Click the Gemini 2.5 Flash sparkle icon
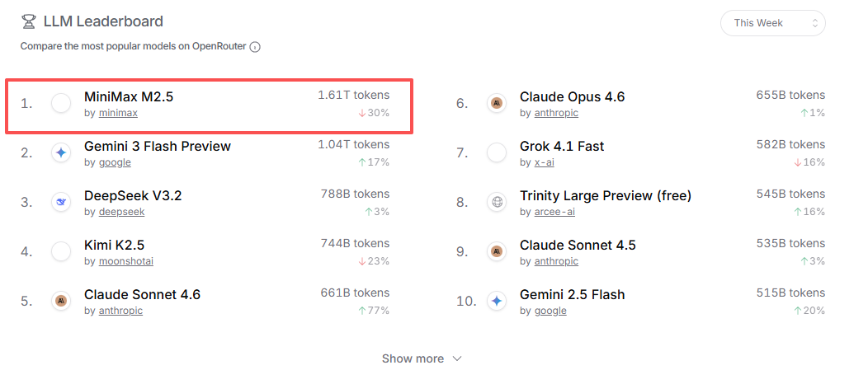 point(497,301)
